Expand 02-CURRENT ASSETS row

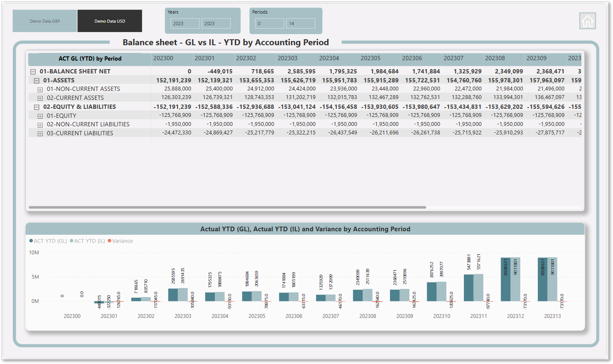[x=40, y=98]
